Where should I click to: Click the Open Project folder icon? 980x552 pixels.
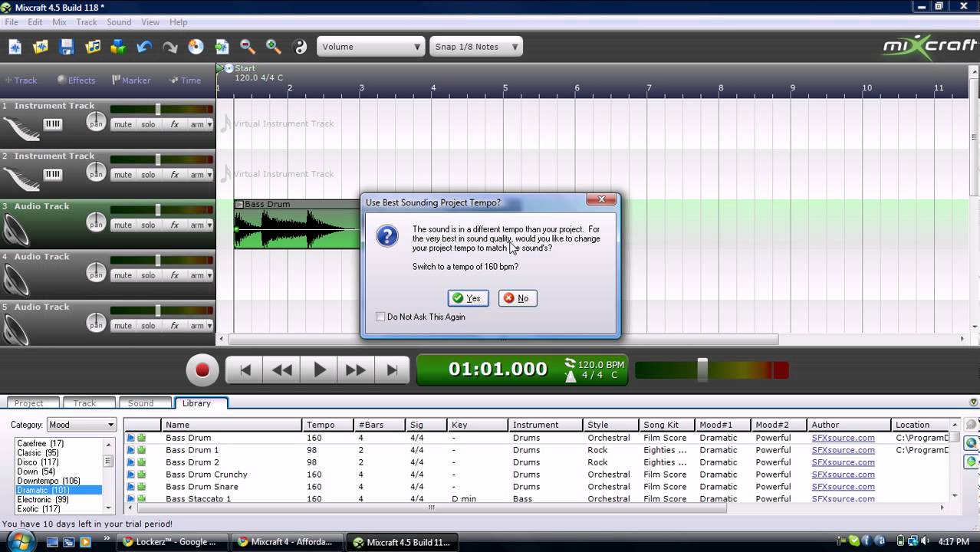click(x=41, y=47)
